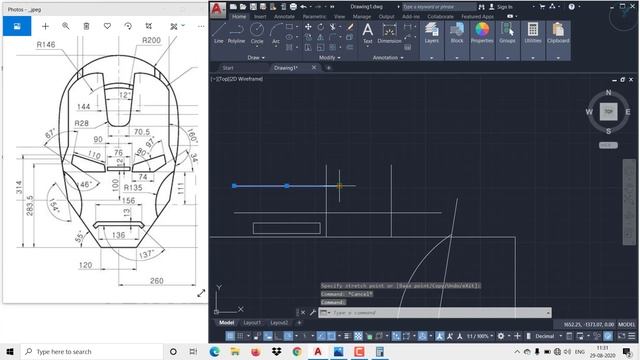Open the Start file tab
Viewport: 640px width, 360px height.
coord(228,68)
